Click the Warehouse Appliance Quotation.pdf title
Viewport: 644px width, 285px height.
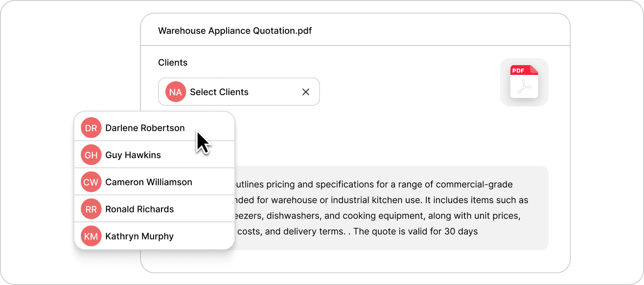tap(235, 31)
